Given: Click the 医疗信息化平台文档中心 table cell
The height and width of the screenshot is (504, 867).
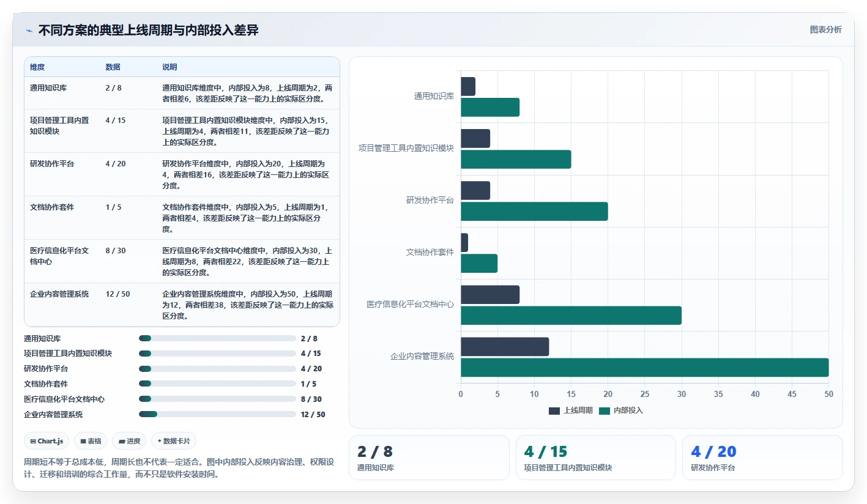Looking at the screenshot, I should coord(59,256).
